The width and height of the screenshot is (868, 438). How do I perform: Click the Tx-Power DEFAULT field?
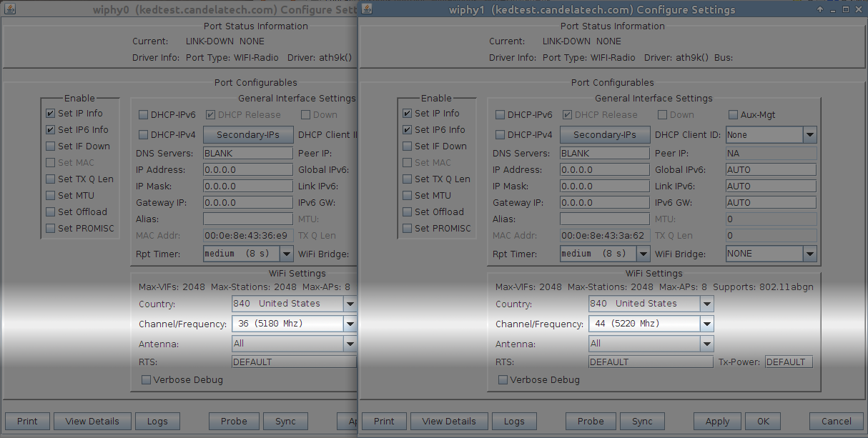[x=789, y=362]
